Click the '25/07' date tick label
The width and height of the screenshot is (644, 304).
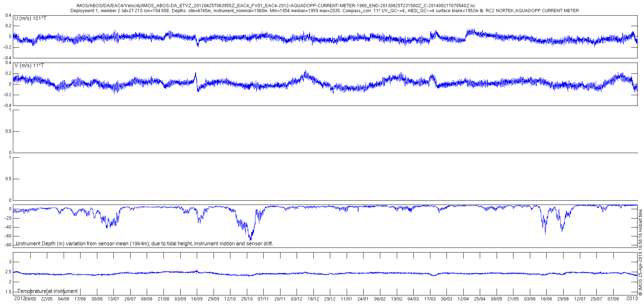coord(596,299)
